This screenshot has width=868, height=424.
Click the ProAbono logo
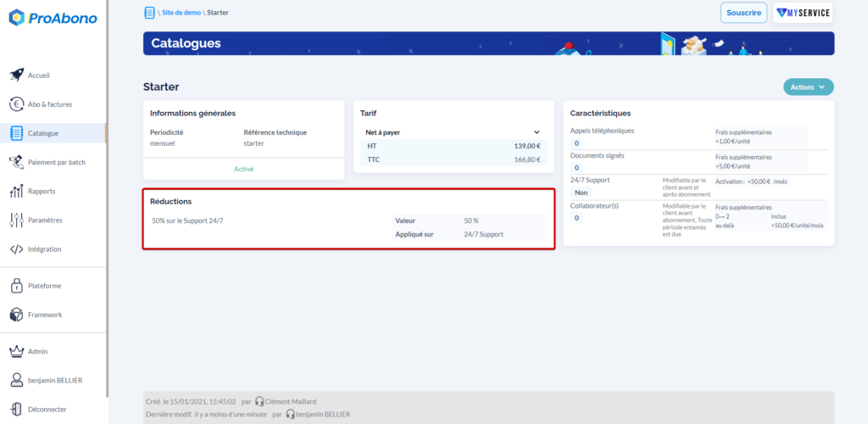pyautogui.click(x=53, y=18)
